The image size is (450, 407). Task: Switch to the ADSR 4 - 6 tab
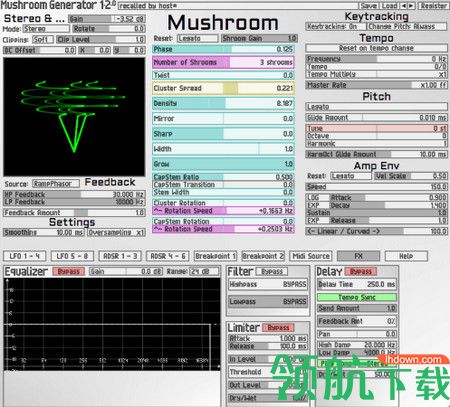click(168, 256)
